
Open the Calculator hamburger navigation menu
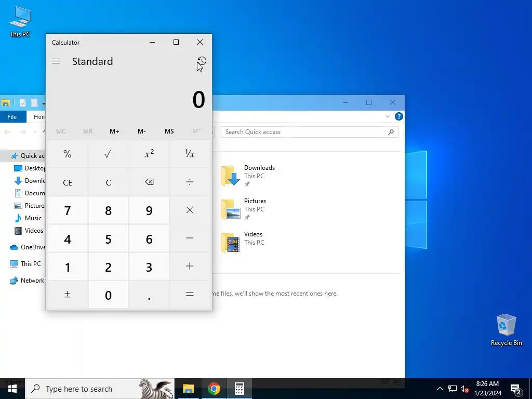[56, 61]
